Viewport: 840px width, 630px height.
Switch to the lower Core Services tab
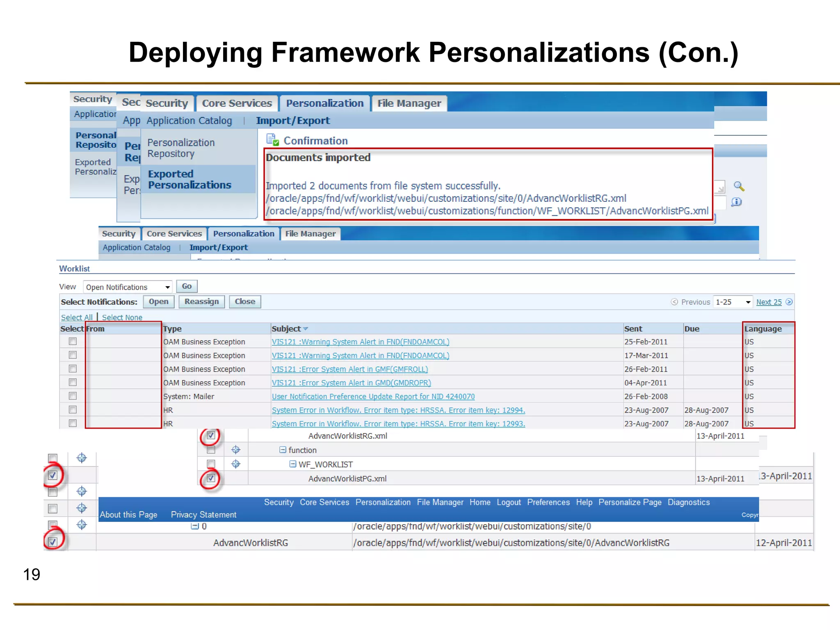click(174, 234)
